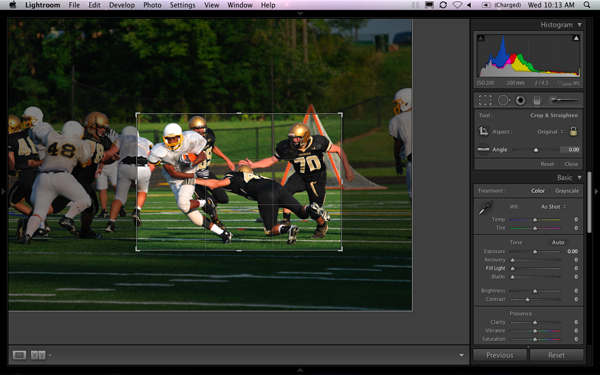This screenshot has height=375, width=600.
Task: Show the bottom filmstrip panel
Action: 300,370
